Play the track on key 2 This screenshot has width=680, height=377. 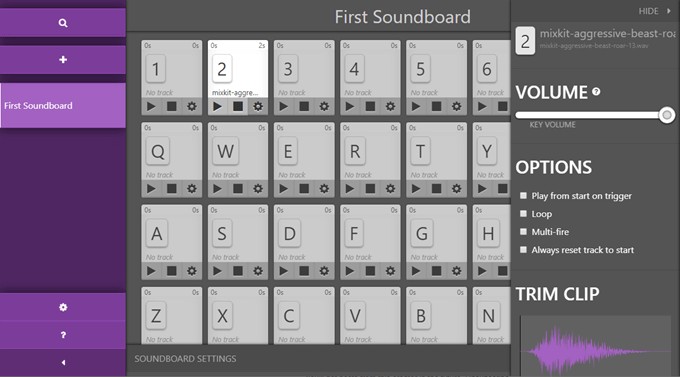[217, 106]
